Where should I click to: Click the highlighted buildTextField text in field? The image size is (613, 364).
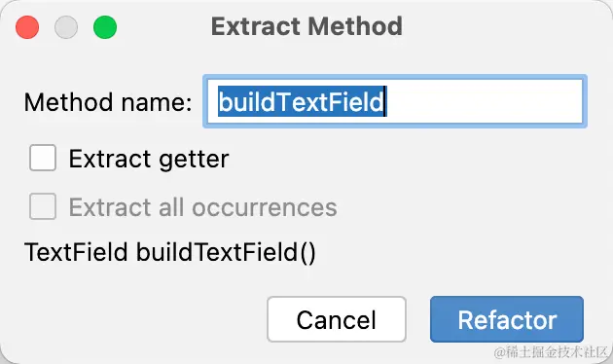coord(301,101)
